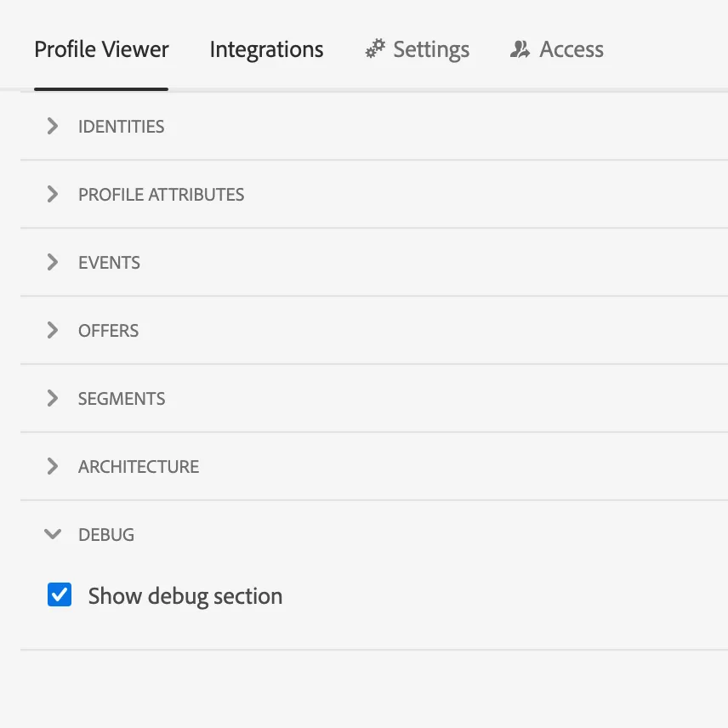The height and width of the screenshot is (728, 728).
Task: Click the EVENTS section heading
Action: [109, 263]
